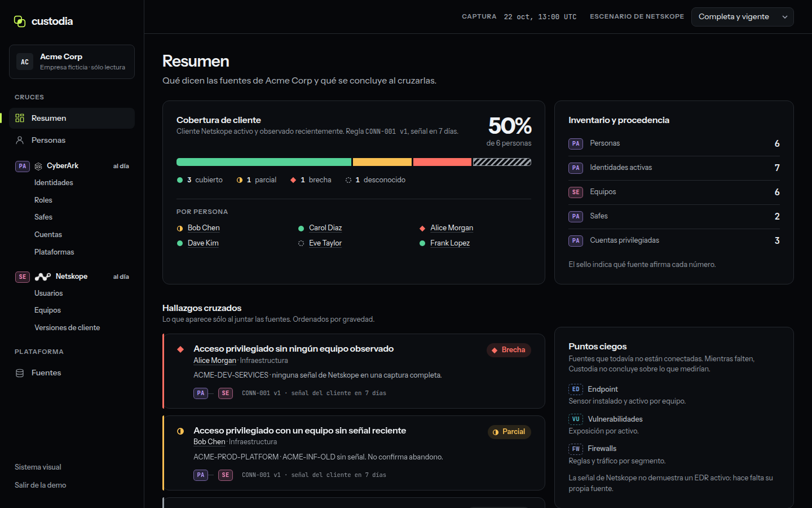Click the red diamond beside Alice Morgan in Por persona

[422, 229]
